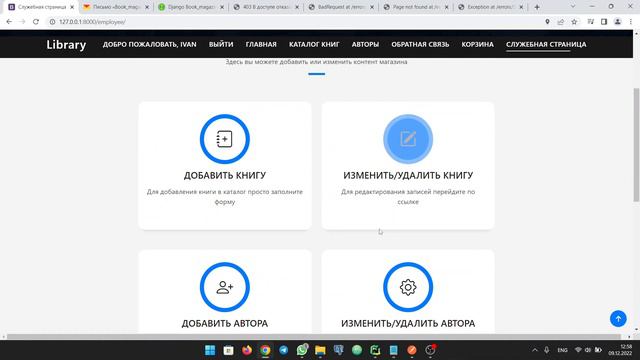Click the ДОБАВИТЬ АВТОРА heading
Viewport: 640px width, 360px height.
(224, 323)
